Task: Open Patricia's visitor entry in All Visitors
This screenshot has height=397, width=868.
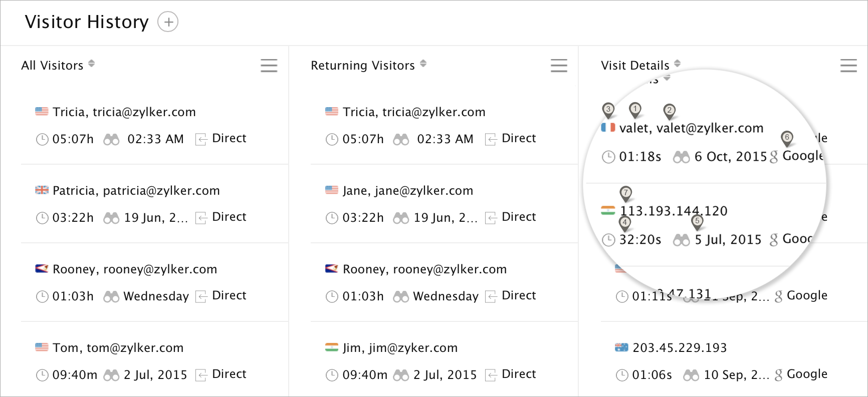Action: click(x=136, y=191)
